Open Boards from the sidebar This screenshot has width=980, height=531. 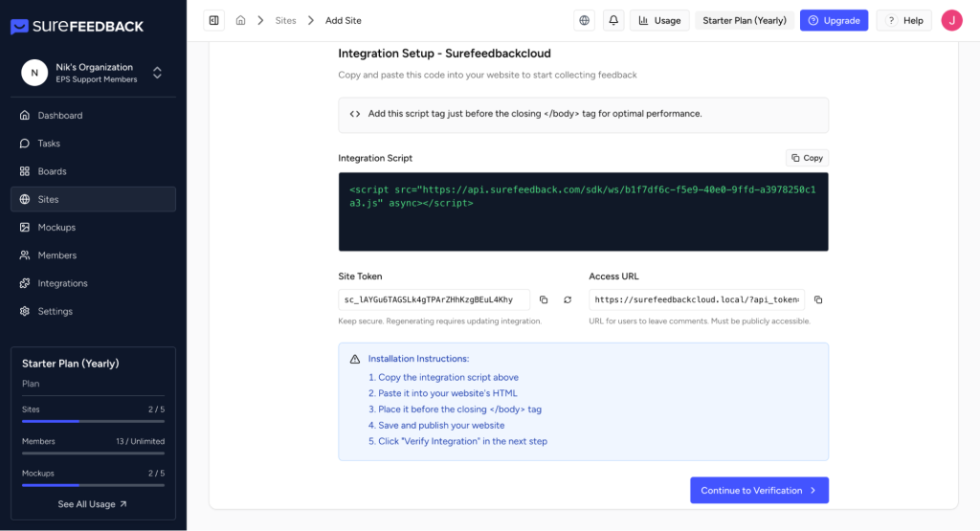pyautogui.click(x=52, y=171)
